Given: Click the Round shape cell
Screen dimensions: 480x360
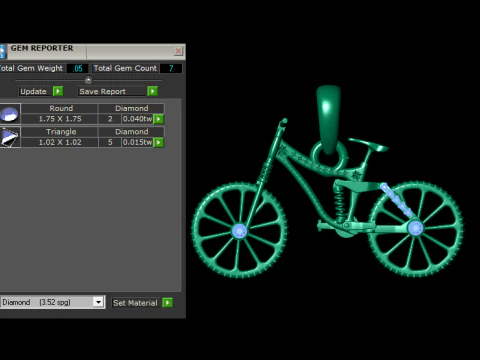Looking at the screenshot, I should (x=60, y=108).
